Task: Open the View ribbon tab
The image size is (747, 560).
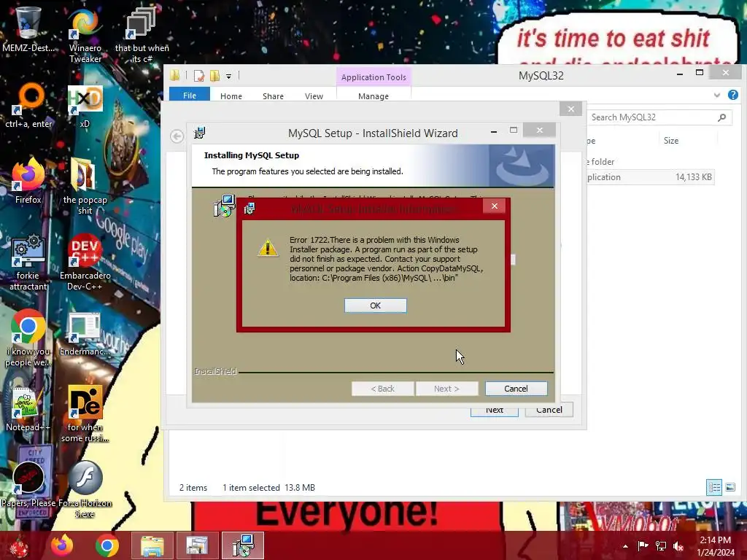Action: [314, 96]
